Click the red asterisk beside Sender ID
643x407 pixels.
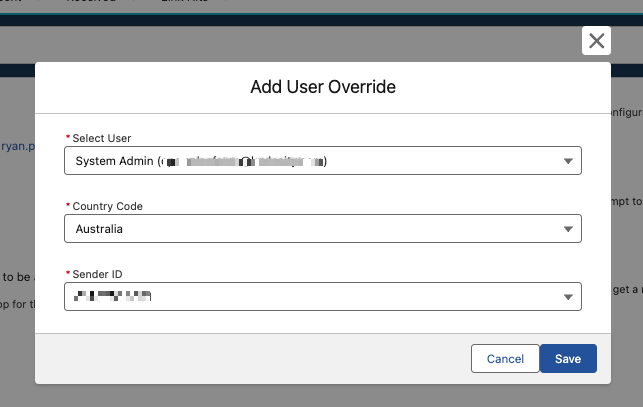pos(68,274)
